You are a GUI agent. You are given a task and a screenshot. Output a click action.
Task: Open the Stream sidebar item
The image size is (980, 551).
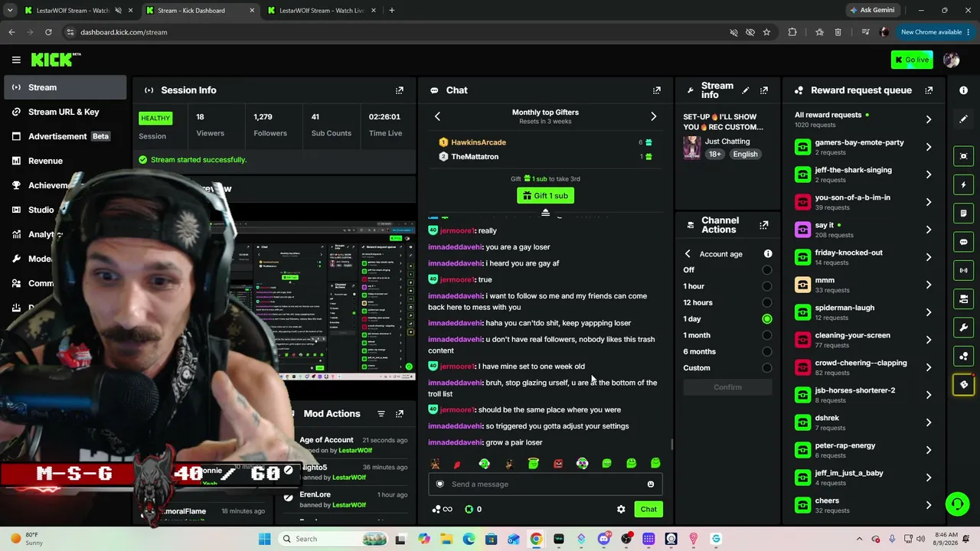pos(65,87)
